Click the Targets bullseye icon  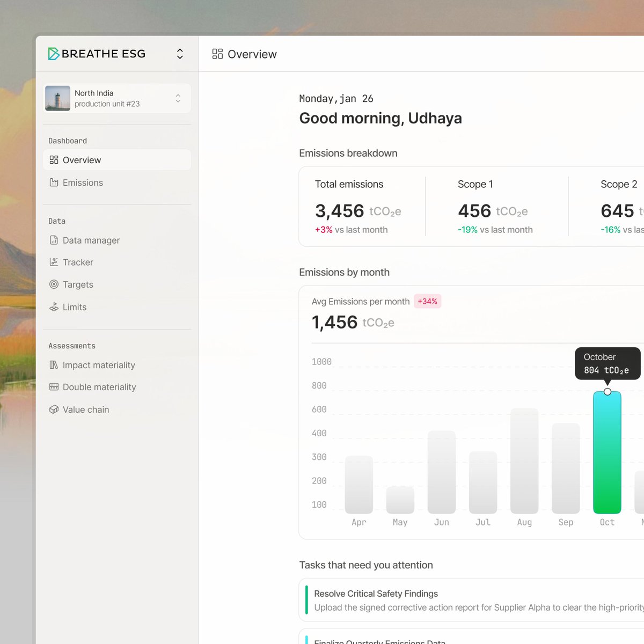tap(54, 284)
